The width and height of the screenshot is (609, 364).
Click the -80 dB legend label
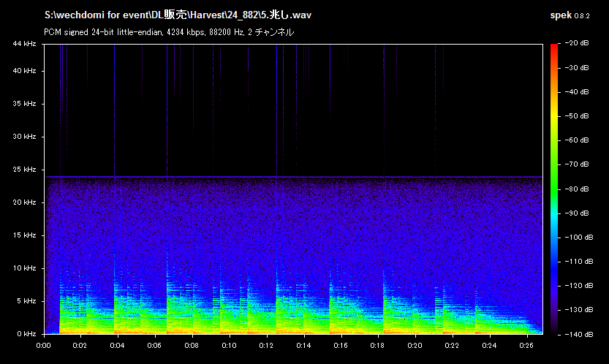tap(576, 189)
